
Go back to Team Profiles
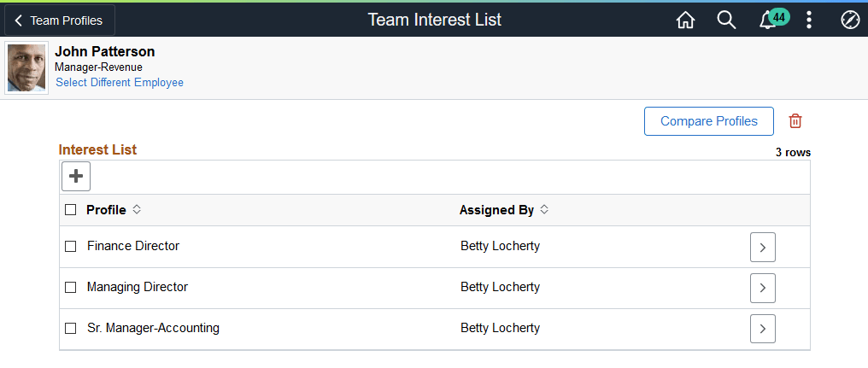[59, 20]
